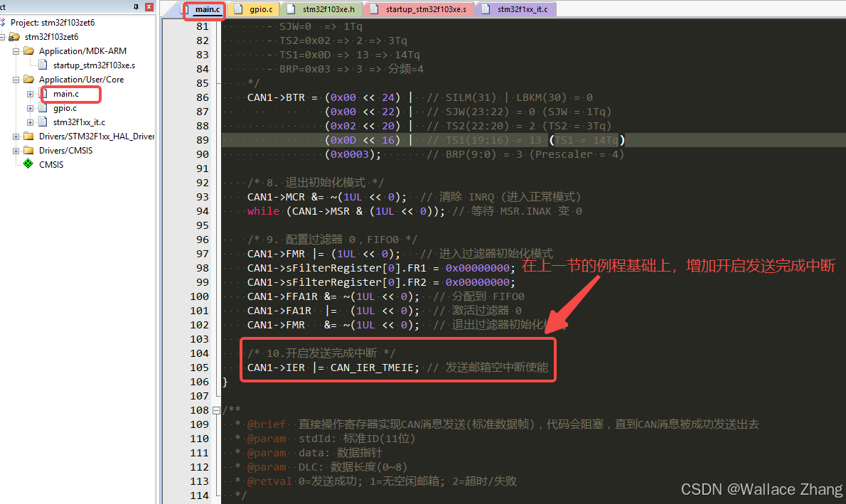Click the Application/User/Core folder icon

click(x=28, y=80)
